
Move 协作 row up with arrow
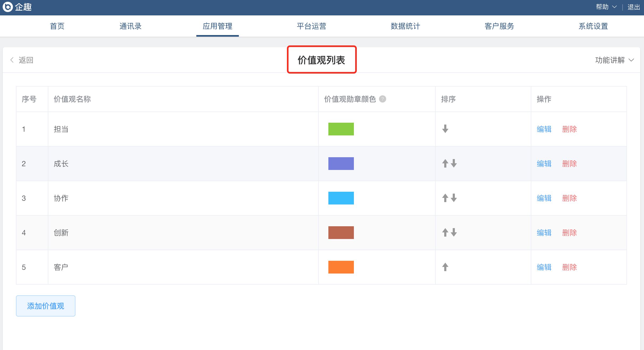(445, 198)
